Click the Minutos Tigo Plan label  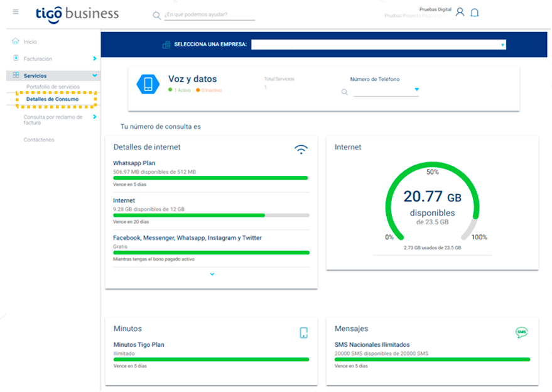[x=139, y=344]
